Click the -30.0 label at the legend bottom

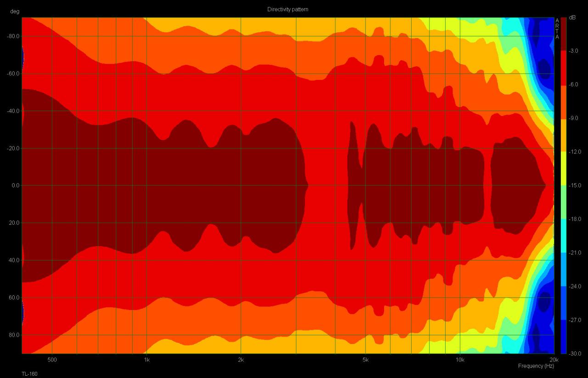tap(575, 354)
